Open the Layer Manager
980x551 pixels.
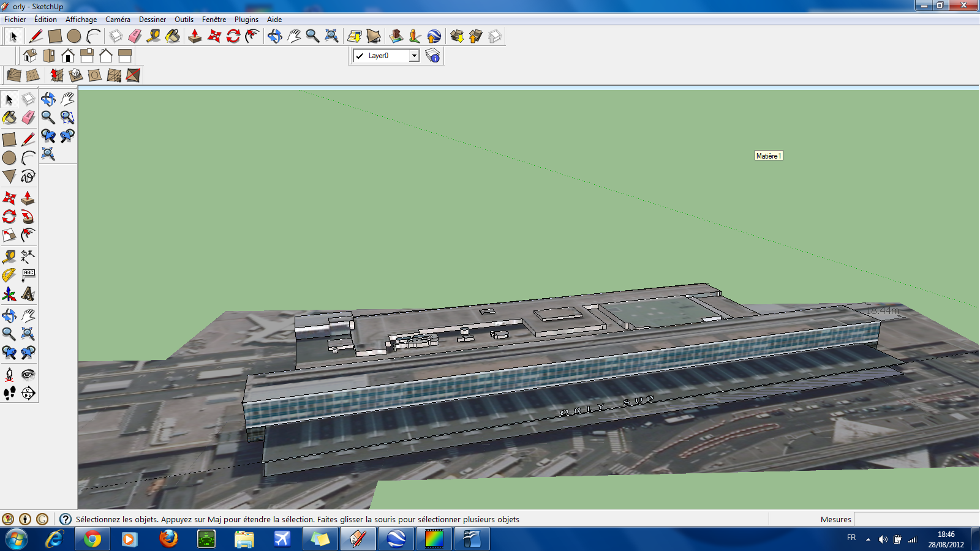point(433,56)
